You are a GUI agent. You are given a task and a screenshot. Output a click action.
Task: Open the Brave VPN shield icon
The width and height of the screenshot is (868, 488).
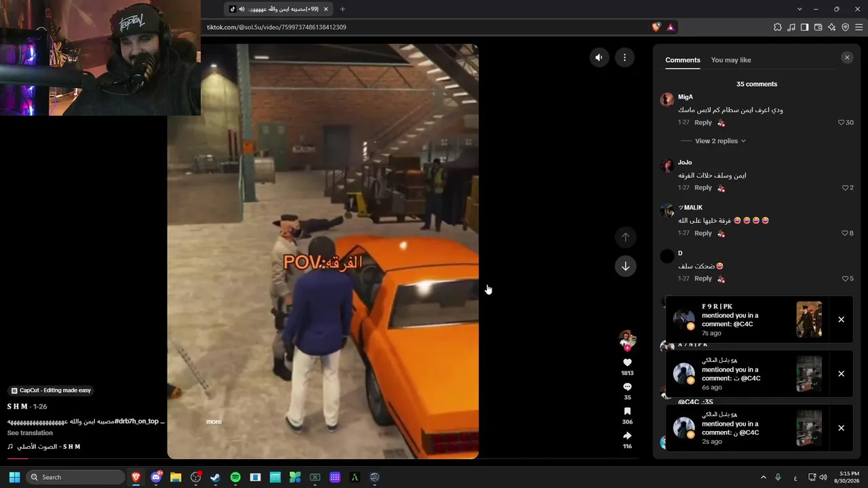pos(845,27)
